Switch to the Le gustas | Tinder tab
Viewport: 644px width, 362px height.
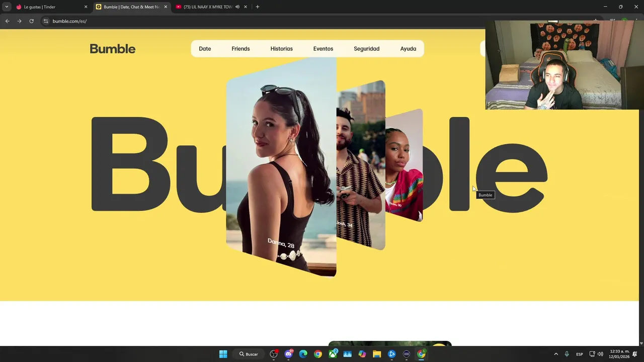coord(52,7)
